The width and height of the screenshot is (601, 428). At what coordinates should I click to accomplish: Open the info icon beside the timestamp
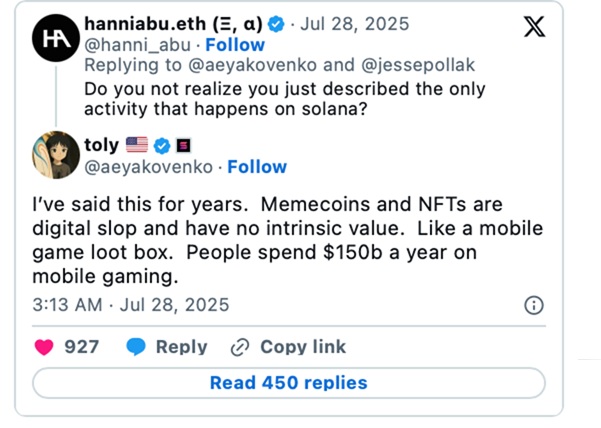pos(535,305)
